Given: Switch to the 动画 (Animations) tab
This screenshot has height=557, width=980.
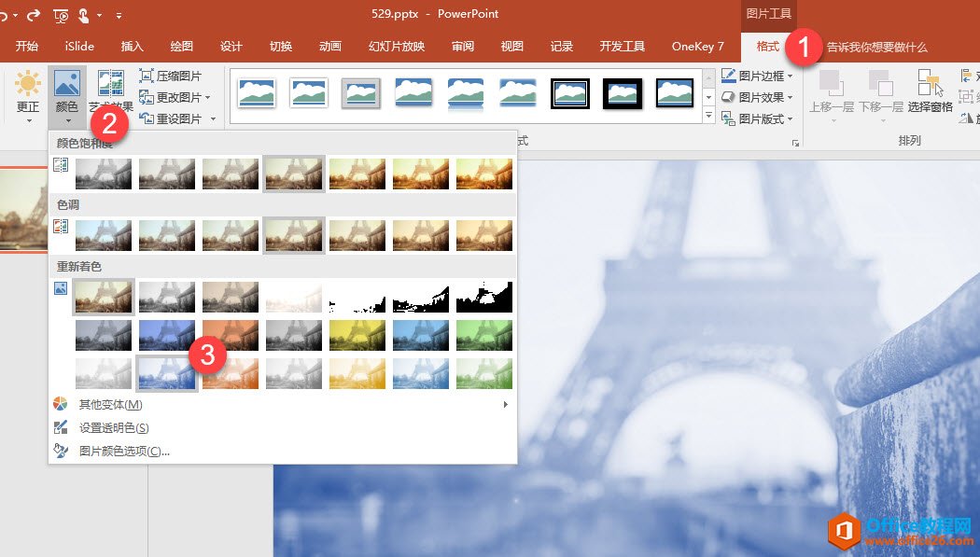Looking at the screenshot, I should coord(329,47).
